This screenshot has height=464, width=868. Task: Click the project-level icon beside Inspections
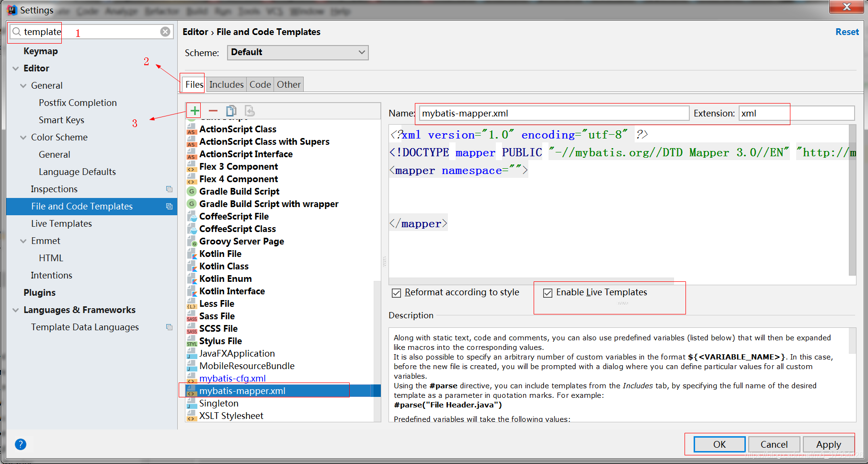[x=169, y=189]
